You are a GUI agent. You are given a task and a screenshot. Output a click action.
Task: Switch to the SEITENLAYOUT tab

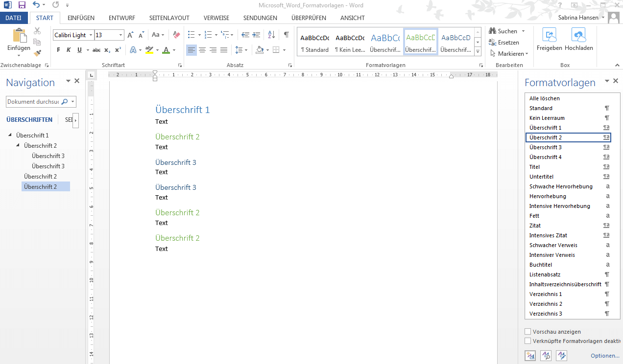[169, 18]
